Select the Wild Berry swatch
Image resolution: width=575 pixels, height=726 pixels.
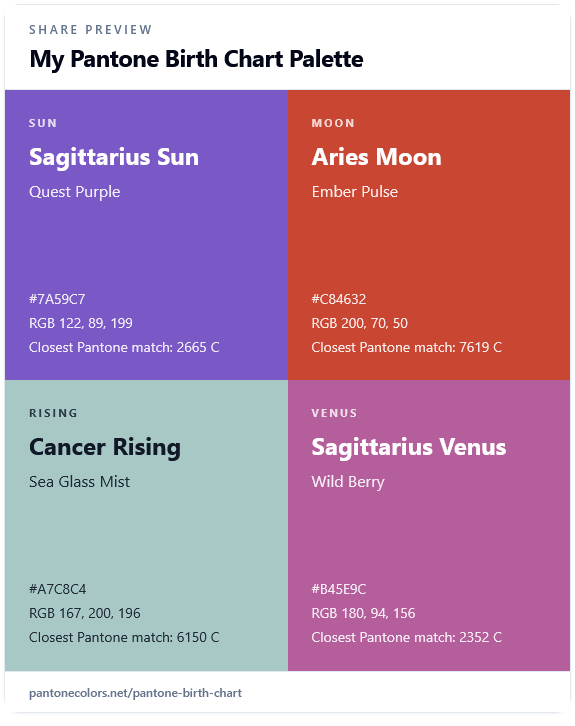(x=429, y=525)
